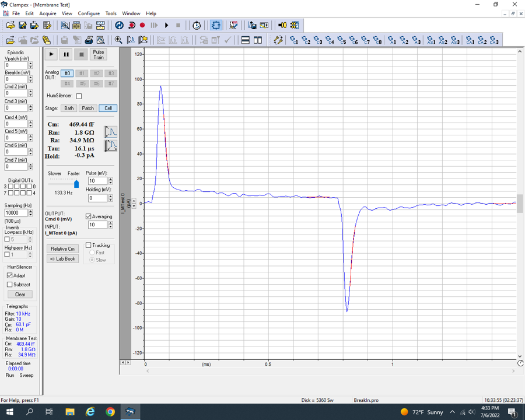Click the Relative Cm button
The image size is (525, 420).
coord(62,249)
